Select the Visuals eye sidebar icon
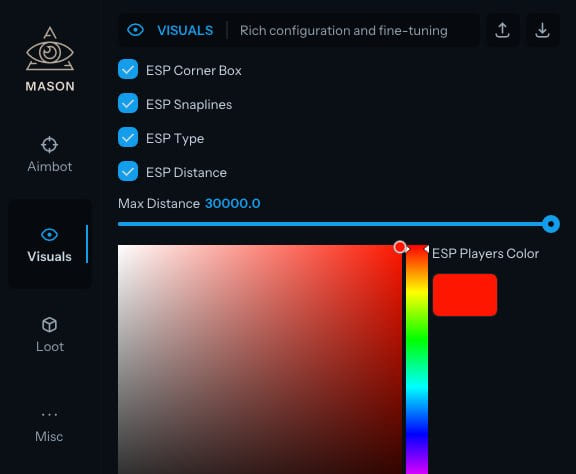576x474 pixels. click(x=50, y=234)
